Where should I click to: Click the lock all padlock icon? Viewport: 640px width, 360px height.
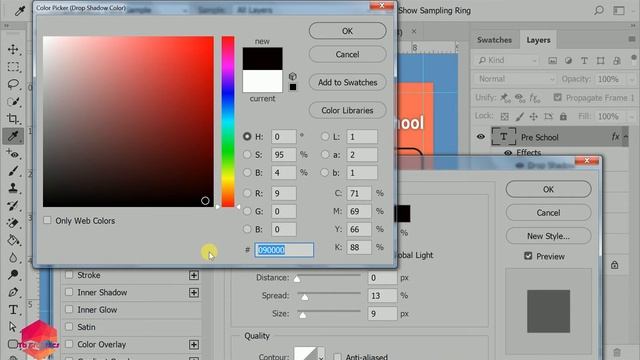coord(563,117)
